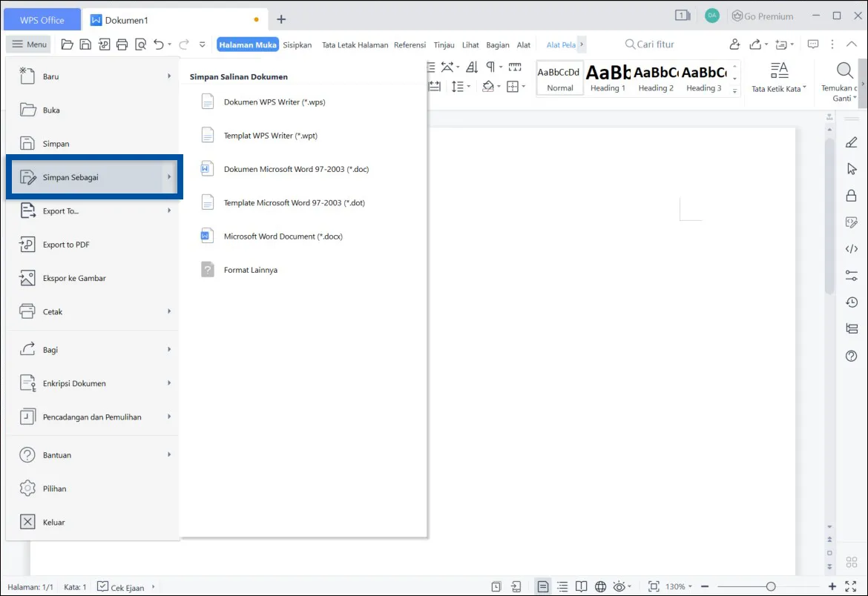Select Microsoft Word Document (*.docx) format
This screenshot has height=596, width=868.
[283, 236]
